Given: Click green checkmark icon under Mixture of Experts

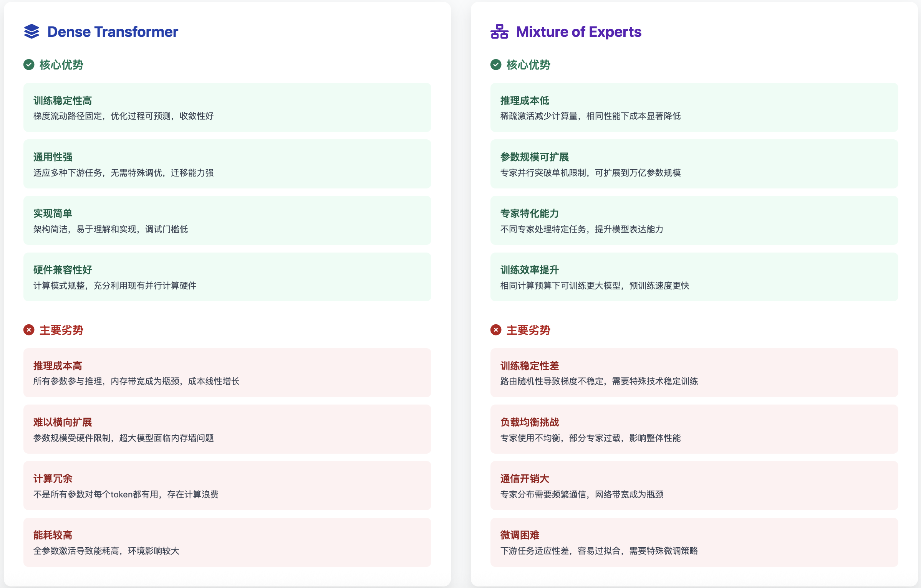Looking at the screenshot, I should point(496,64).
